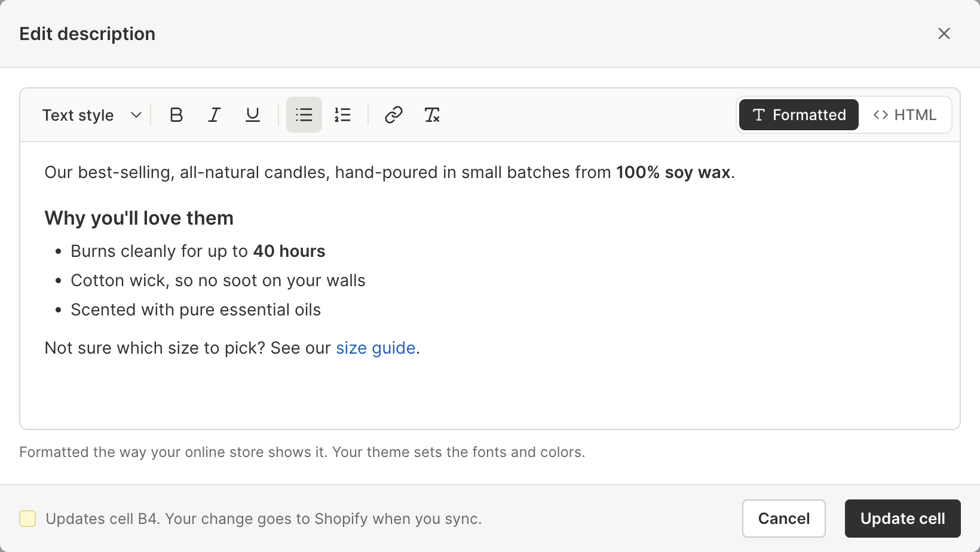Underline the selected text
The width and height of the screenshot is (980, 552).
tap(253, 115)
